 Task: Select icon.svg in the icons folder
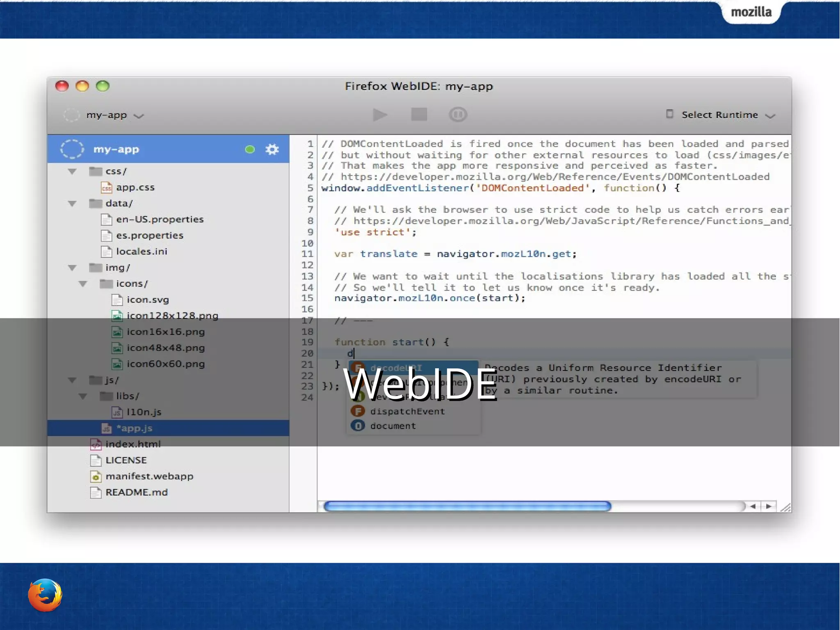(147, 300)
